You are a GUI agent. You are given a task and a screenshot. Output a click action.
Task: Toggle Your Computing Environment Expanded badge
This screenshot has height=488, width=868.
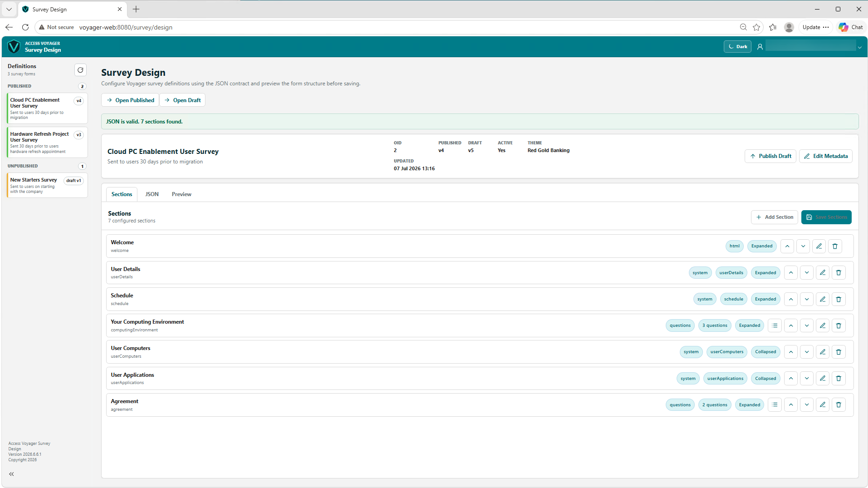click(750, 325)
